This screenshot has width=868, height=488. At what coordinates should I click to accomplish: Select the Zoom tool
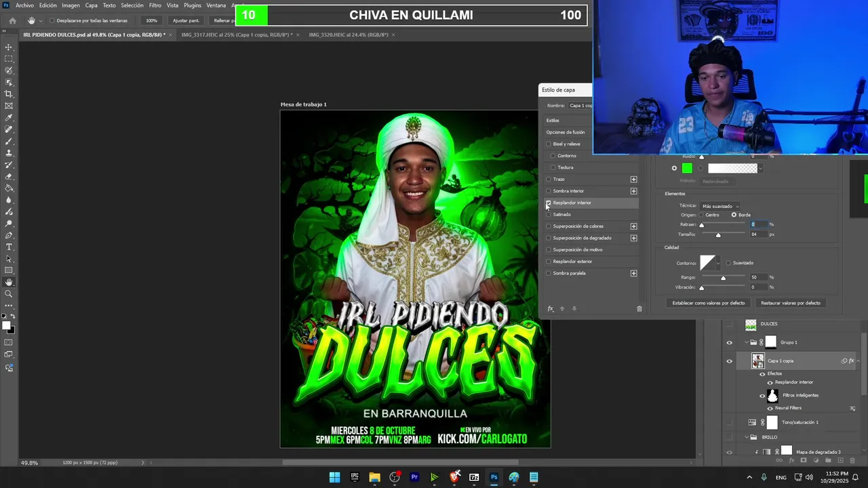tap(9, 293)
